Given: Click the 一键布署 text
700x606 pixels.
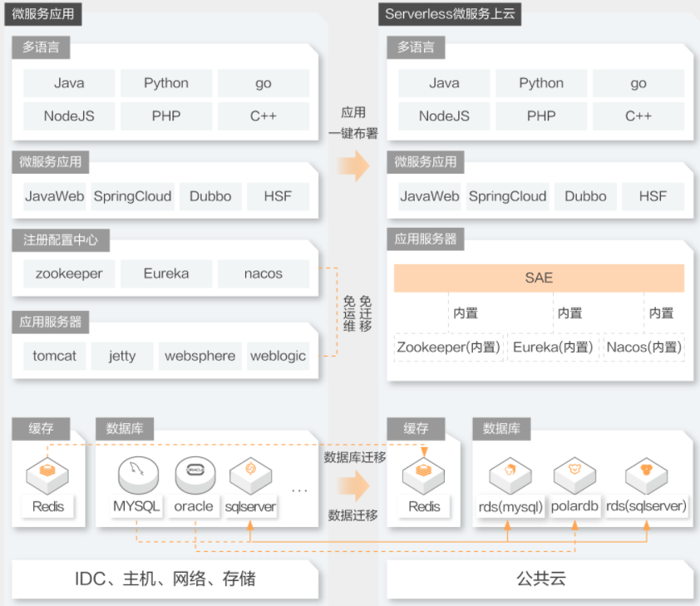Looking at the screenshot, I should tap(353, 134).
